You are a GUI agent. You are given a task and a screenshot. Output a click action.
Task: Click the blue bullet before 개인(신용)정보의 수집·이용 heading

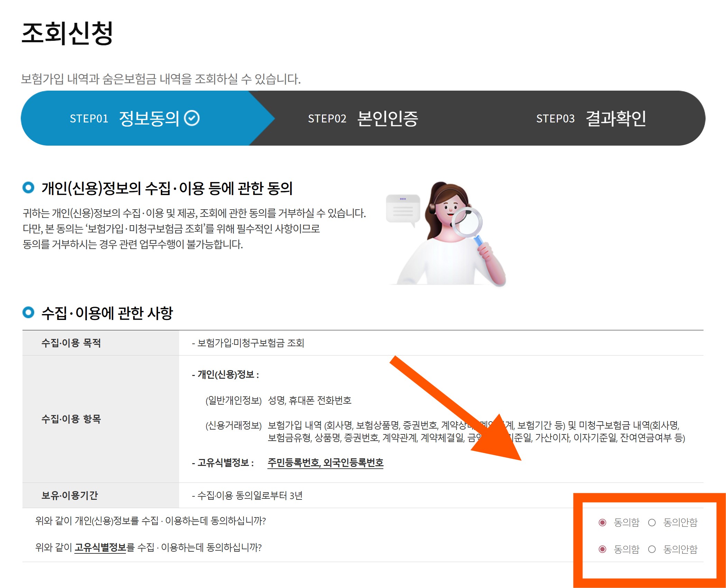(28, 188)
